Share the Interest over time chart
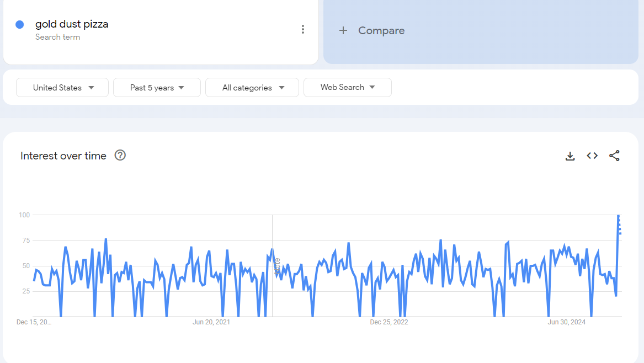 pyautogui.click(x=614, y=156)
